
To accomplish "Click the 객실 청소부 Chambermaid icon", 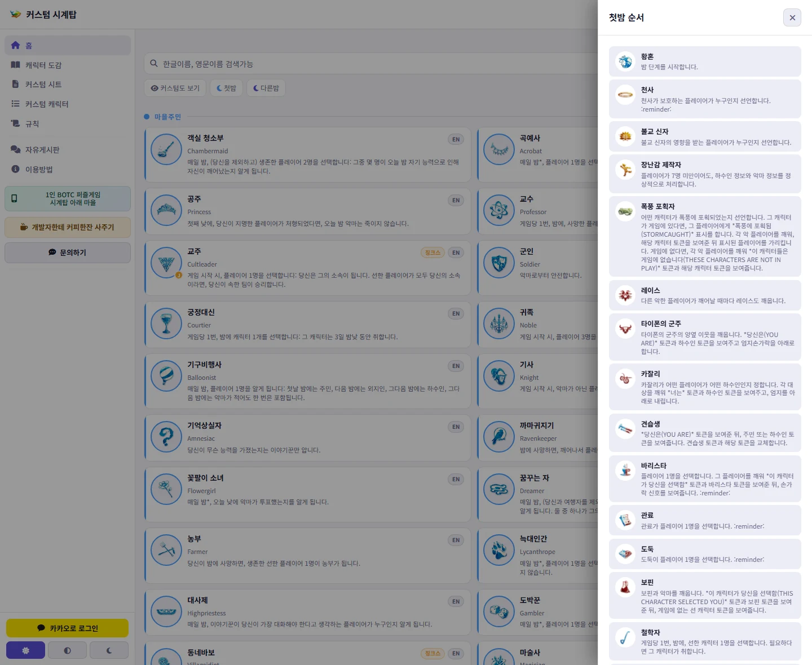I will 166,149.
